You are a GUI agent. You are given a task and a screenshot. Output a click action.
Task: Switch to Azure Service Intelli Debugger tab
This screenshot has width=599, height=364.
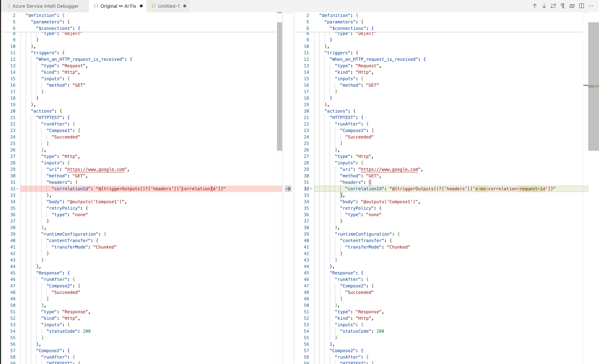(45, 6)
